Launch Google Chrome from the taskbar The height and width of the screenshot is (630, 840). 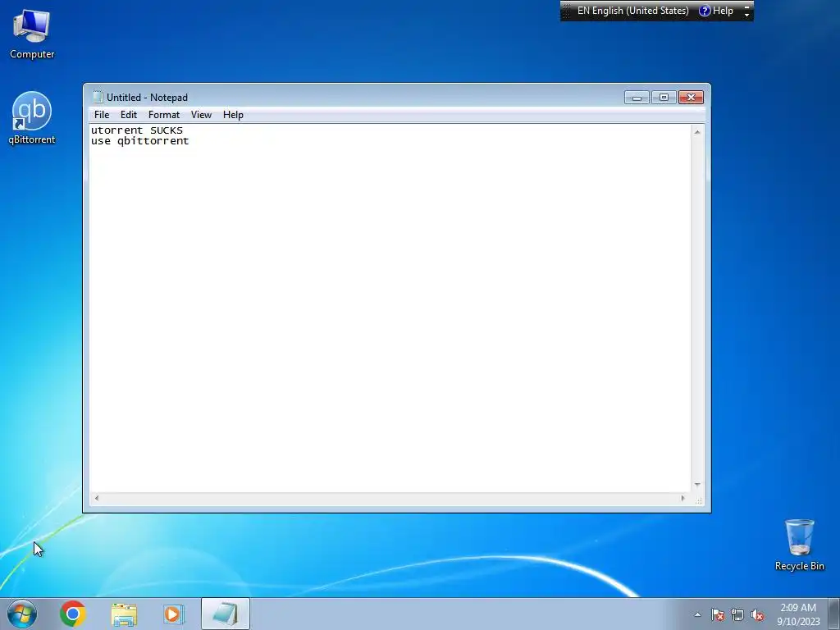[73, 614]
